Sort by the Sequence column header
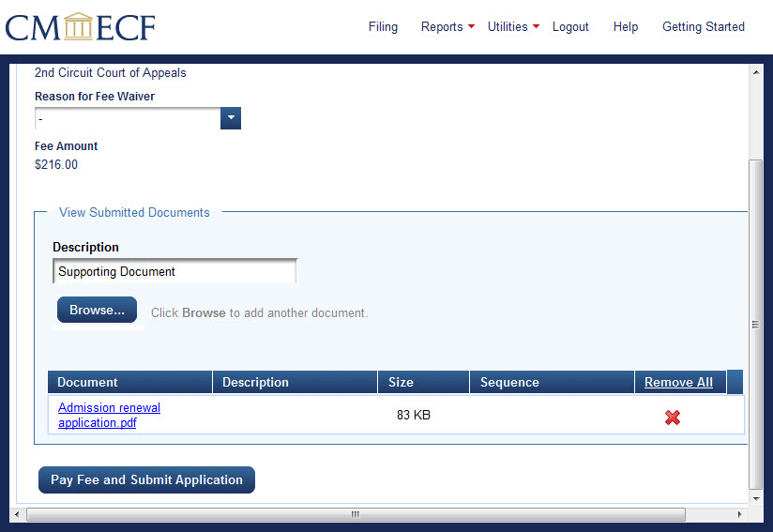This screenshot has height=532, width=773. 509,382
